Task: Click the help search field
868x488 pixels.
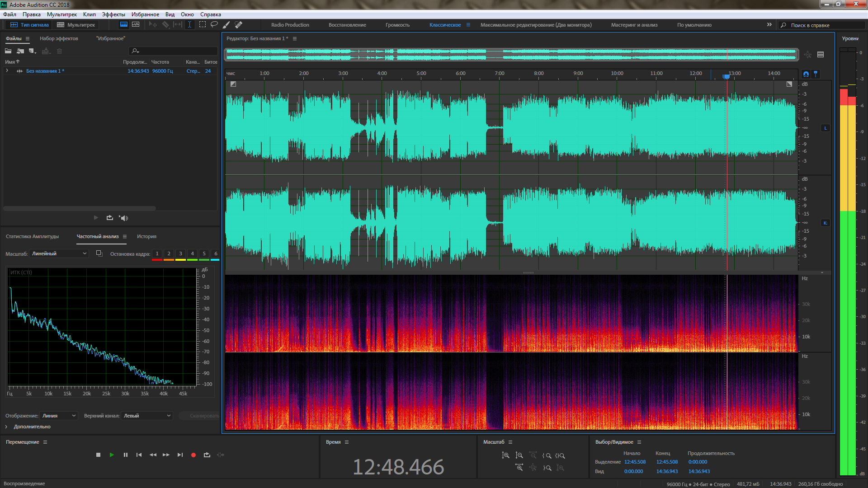Action: (823, 25)
